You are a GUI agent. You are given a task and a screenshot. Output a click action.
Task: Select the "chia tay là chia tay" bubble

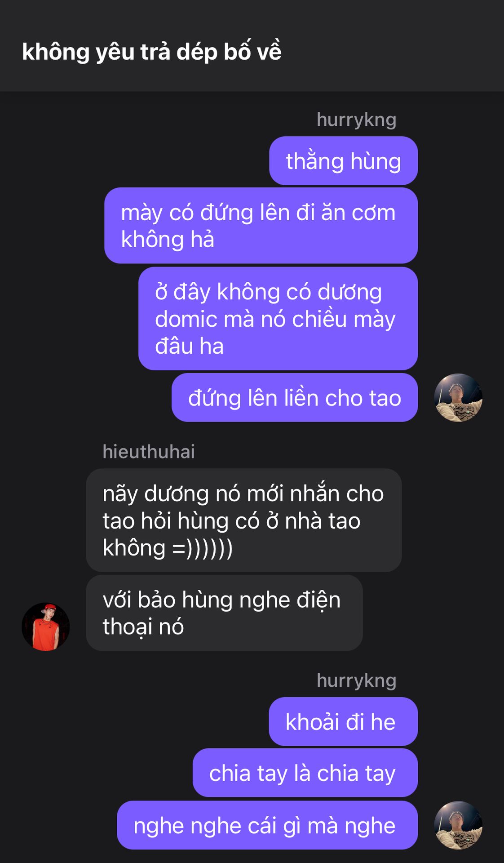pos(305,773)
